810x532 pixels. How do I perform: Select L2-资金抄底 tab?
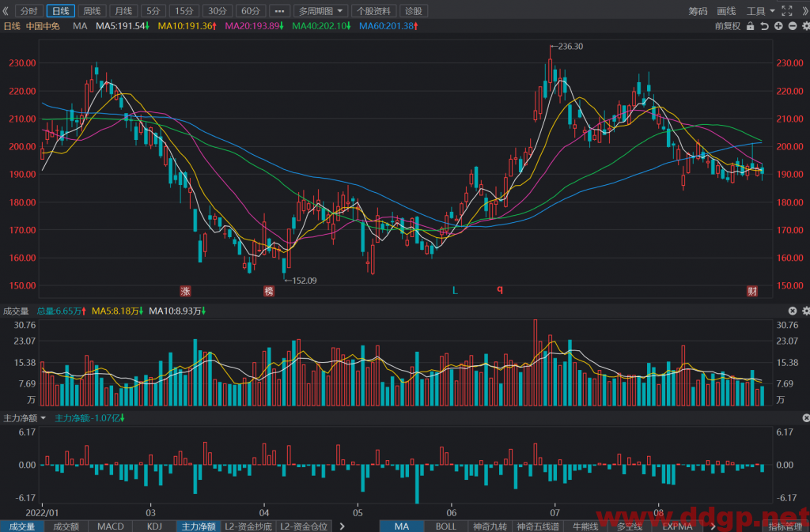248,526
